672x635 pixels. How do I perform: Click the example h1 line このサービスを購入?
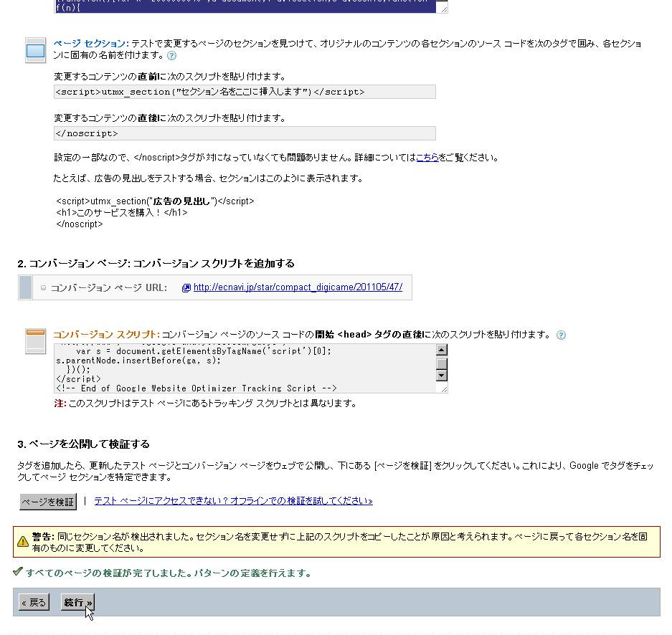pos(122,212)
